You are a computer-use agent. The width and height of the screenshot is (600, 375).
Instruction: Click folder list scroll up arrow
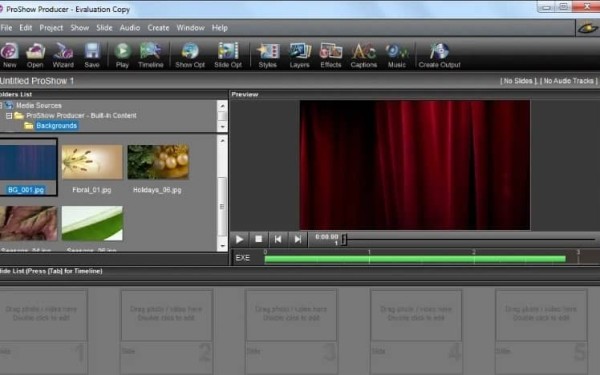222,106
